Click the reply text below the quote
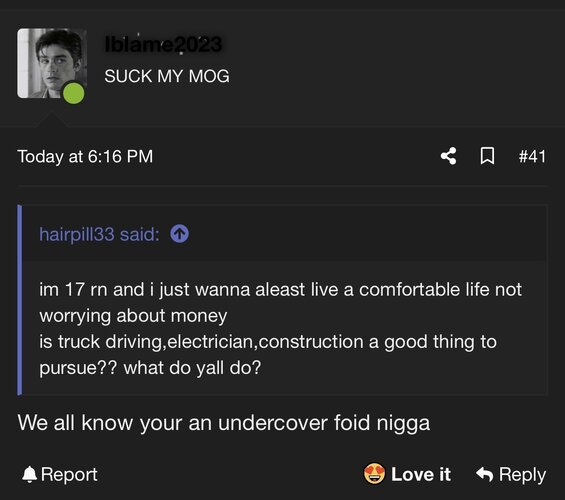Image resolution: width=565 pixels, height=500 pixels. tap(223, 423)
